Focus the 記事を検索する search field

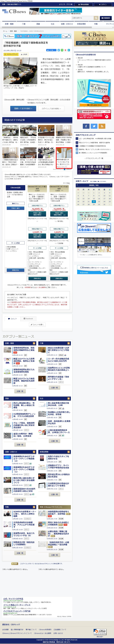(83, 18)
